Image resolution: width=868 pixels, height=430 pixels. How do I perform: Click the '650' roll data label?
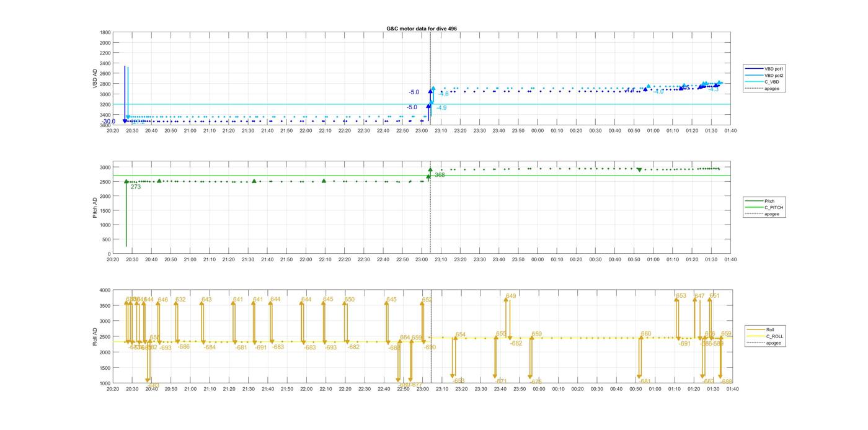click(350, 300)
